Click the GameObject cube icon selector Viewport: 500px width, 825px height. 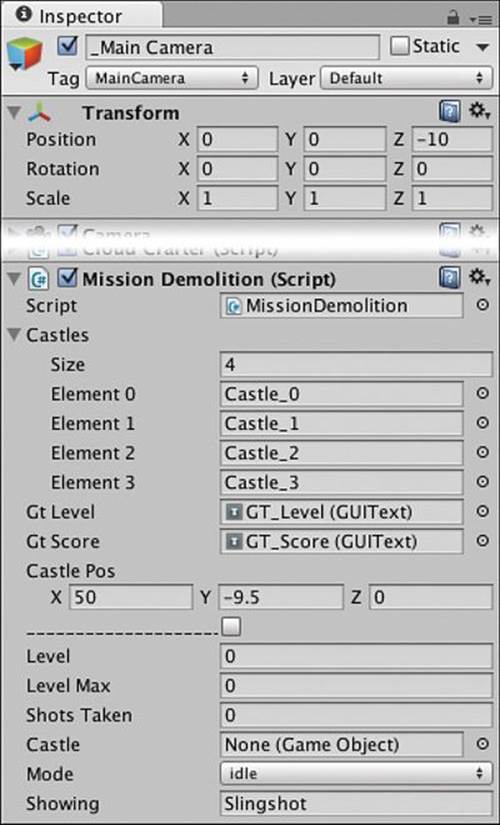[x=24, y=55]
